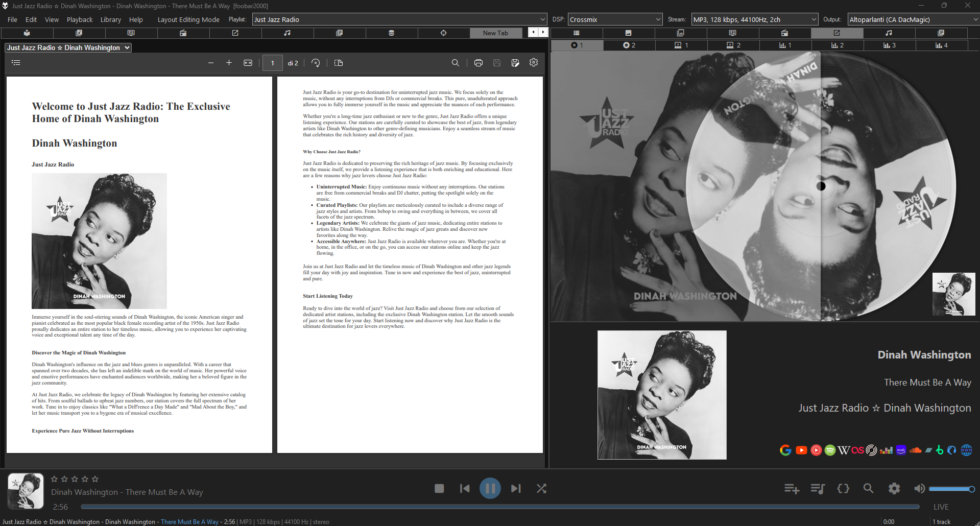Select the music note tab in the right panel
This screenshot has height=526, width=980.
pos(889,33)
